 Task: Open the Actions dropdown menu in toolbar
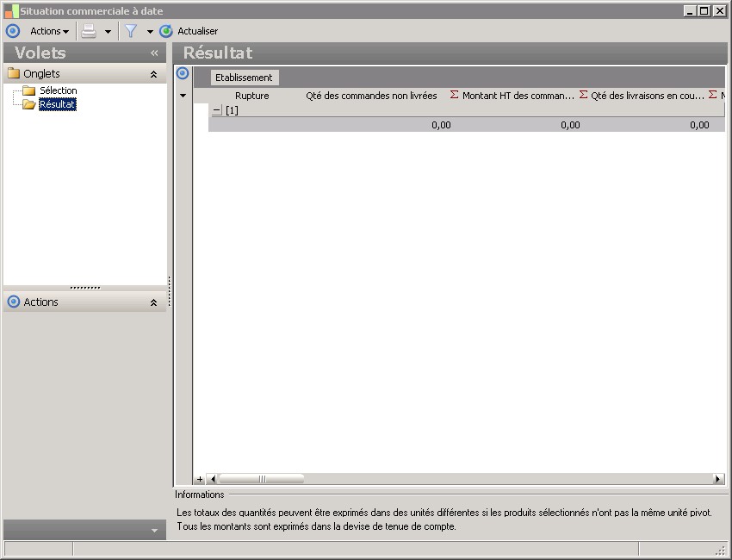point(49,31)
